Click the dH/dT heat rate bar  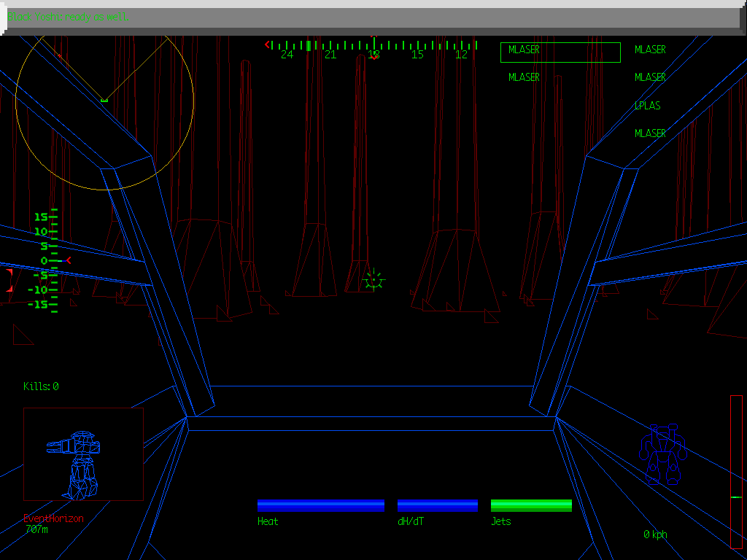click(437, 505)
